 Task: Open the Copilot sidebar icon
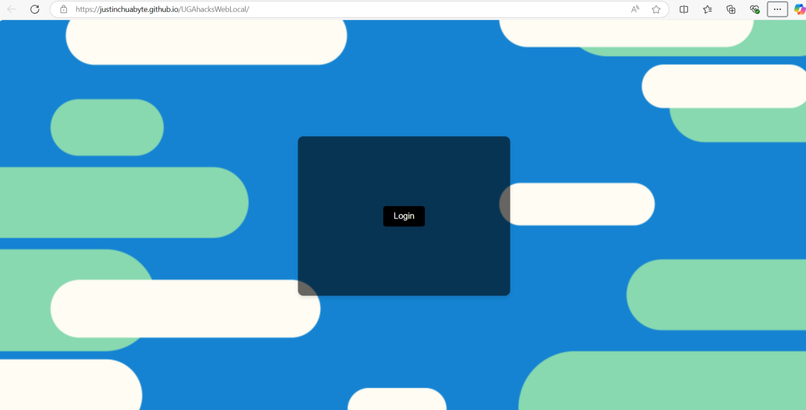[799, 9]
